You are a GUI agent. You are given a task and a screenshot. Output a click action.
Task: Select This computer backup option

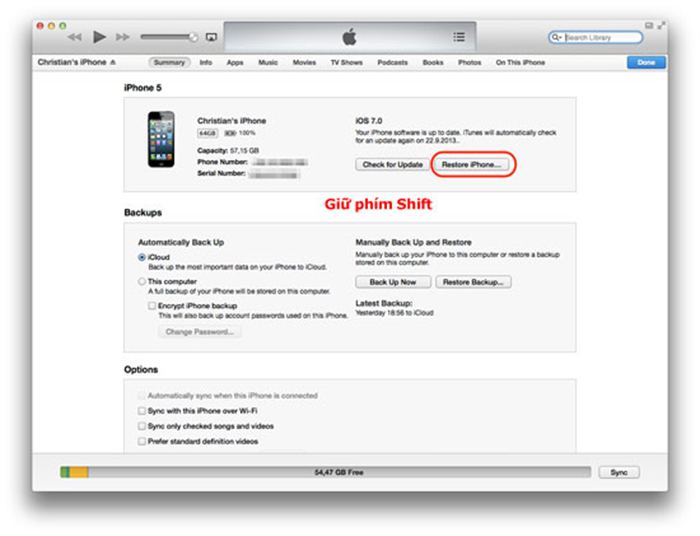142,281
